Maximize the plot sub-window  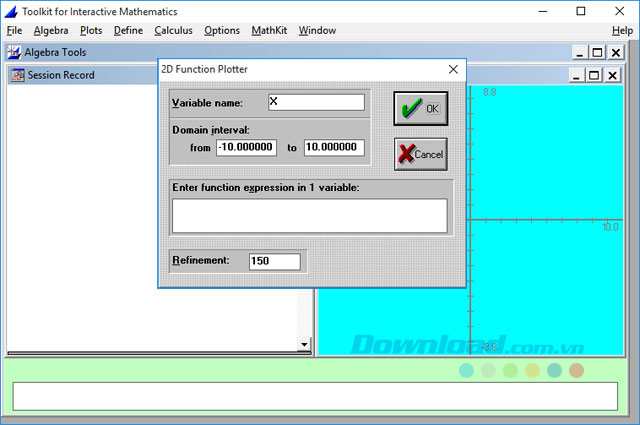tap(594, 76)
